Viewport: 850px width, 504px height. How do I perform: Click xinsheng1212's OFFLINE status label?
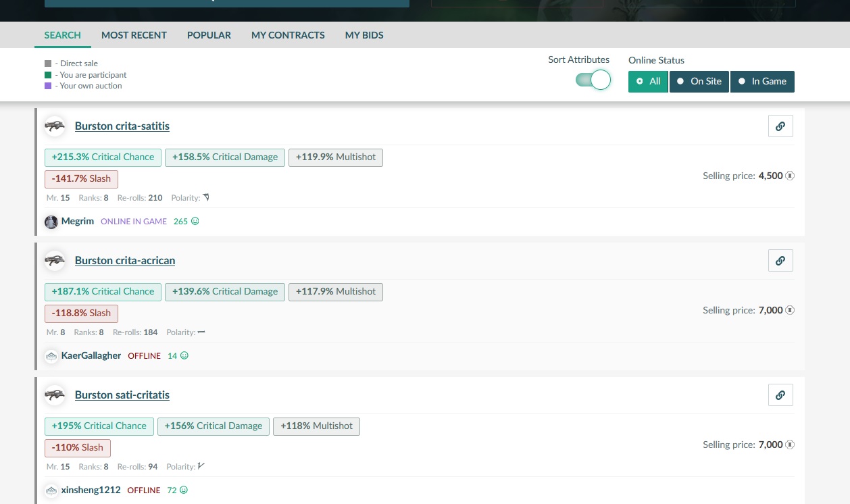(x=144, y=490)
